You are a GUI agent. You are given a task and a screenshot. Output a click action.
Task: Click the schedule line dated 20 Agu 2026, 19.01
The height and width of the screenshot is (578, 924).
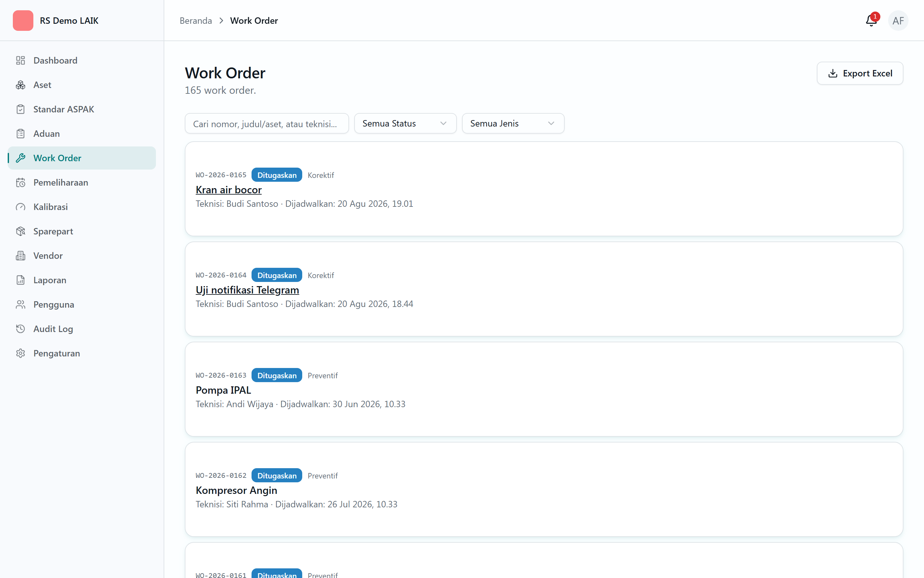pos(304,204)
